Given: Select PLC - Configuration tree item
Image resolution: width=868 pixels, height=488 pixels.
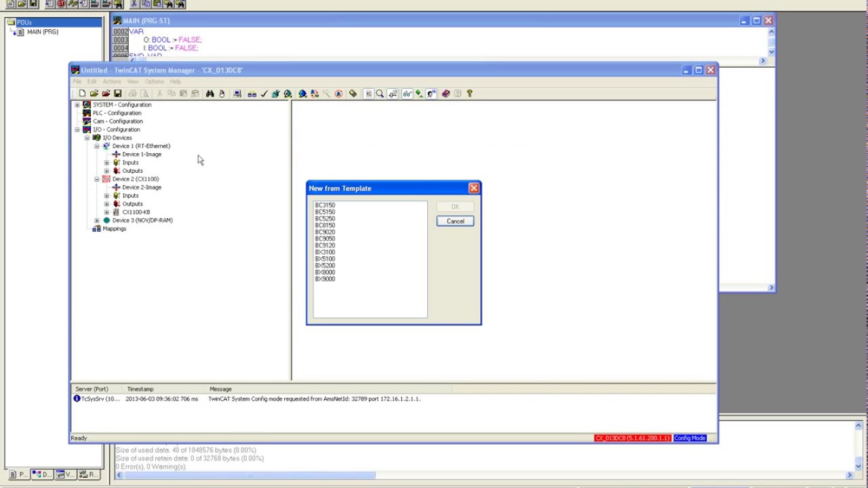Looking at the screenshot, I should click(x=117, y=113).
